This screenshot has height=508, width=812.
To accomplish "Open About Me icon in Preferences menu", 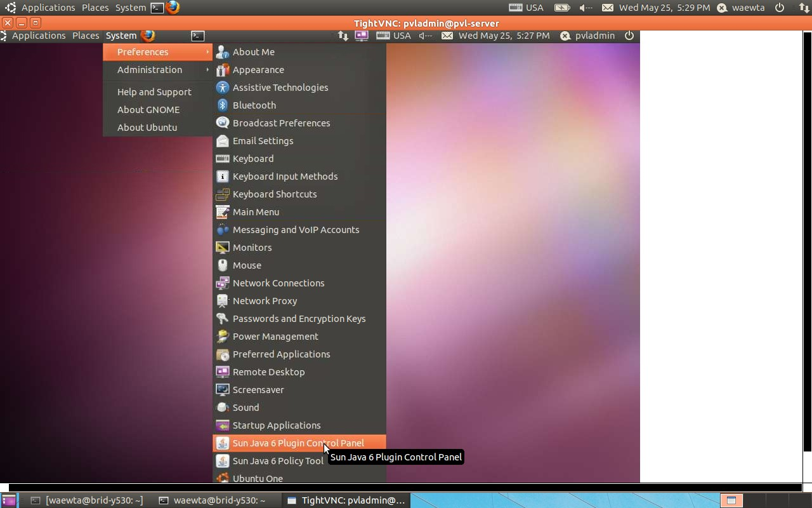I will click(x=222, y=52).
